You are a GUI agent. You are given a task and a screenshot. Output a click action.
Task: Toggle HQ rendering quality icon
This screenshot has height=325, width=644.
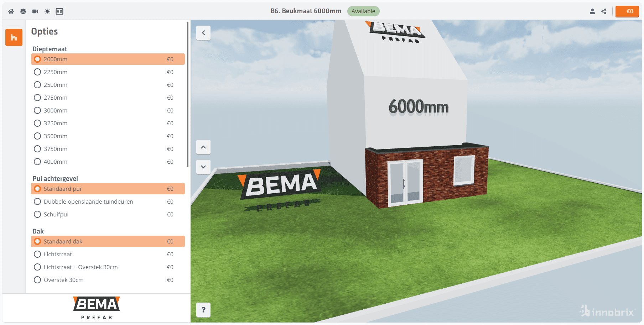point(59,11)
